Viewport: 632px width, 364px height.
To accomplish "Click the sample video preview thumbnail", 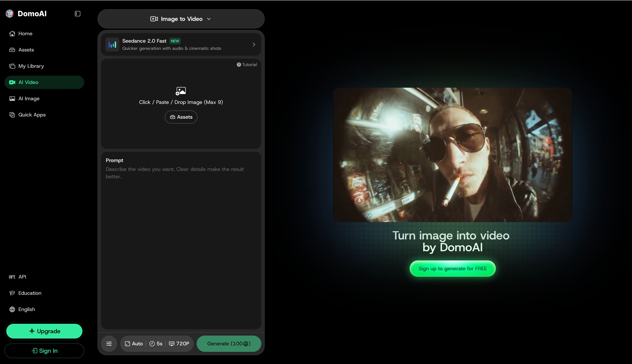I will [453, 155].
